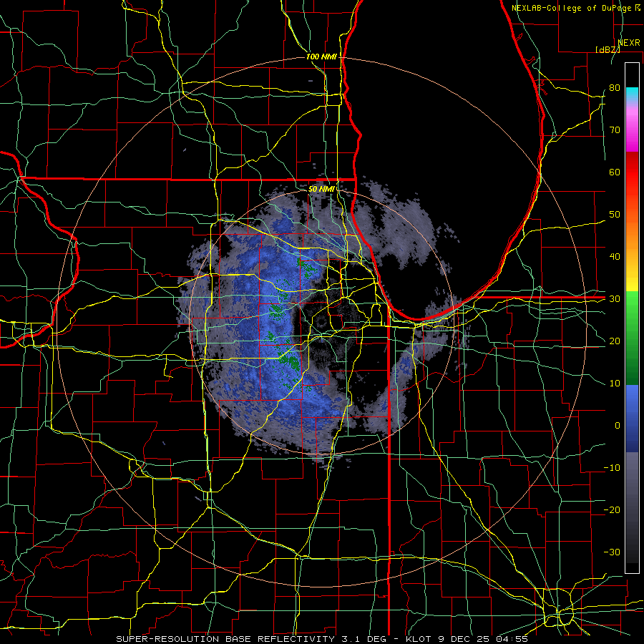Click the Super-Resolution Base Reflectivity caption

click(322, 639)
